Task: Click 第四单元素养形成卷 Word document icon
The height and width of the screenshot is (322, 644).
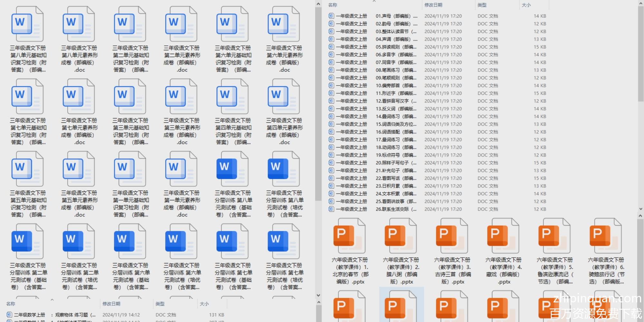Action: [x=283, y=96]
